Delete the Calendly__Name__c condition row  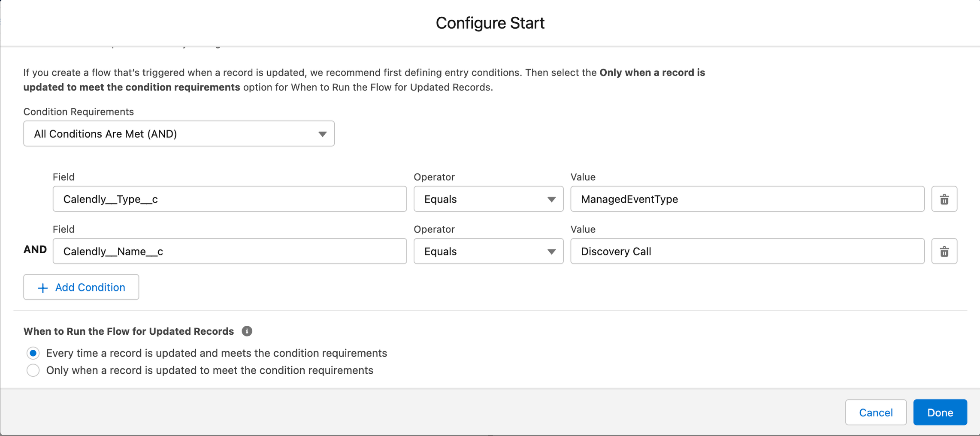pos(944,251)
